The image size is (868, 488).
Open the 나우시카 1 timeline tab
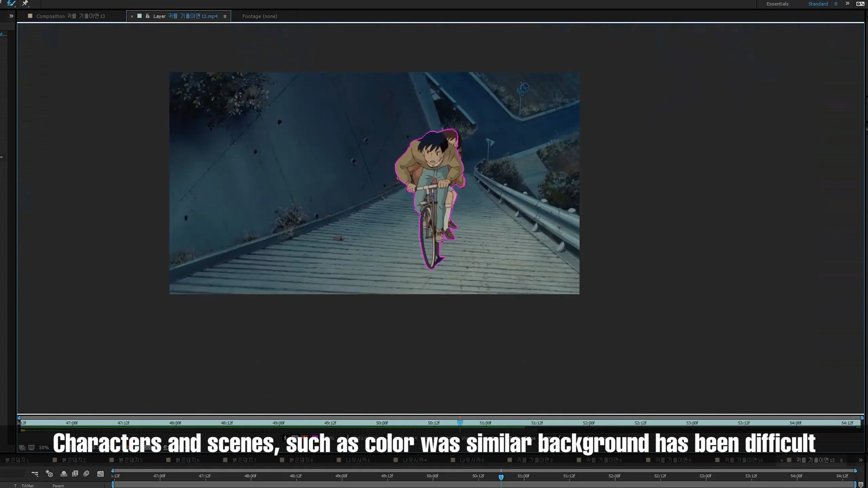coord(358,460)
